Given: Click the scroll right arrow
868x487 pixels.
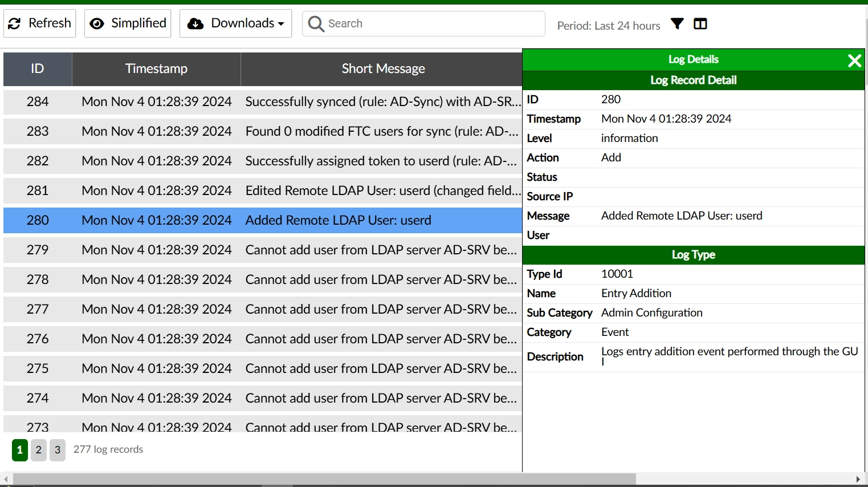Looking at the screenshot, I should [858, 479].
